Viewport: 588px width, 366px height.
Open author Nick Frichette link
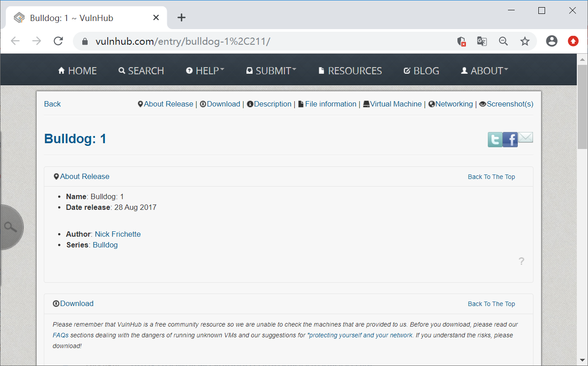(118, 234)
